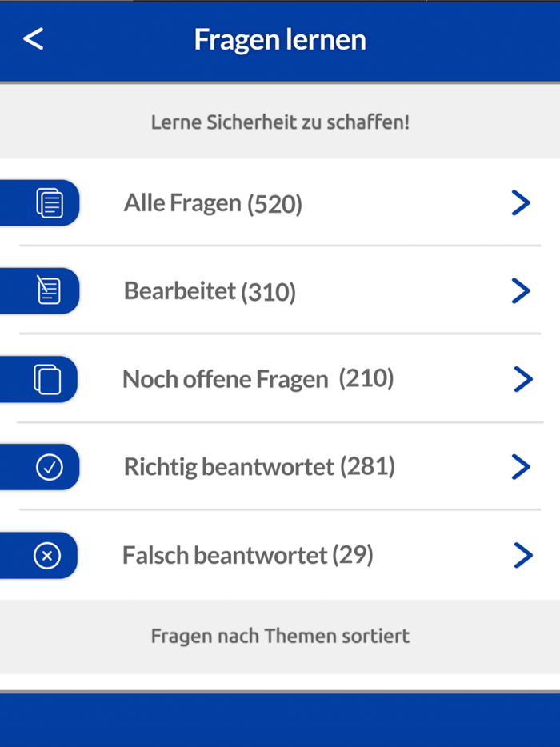Expand Alle Fragen via its chevron
This screenshot has height=747, width=560.
(x=522, y=202)
